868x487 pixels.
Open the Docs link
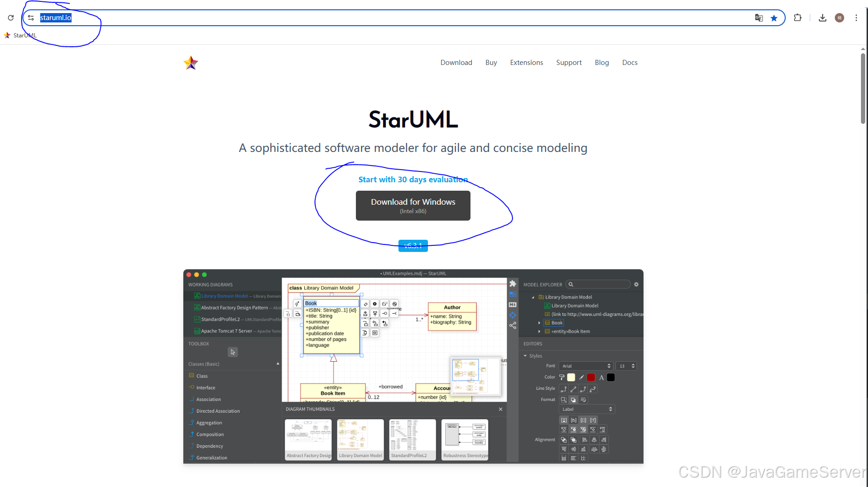click(x=629, y=63)
